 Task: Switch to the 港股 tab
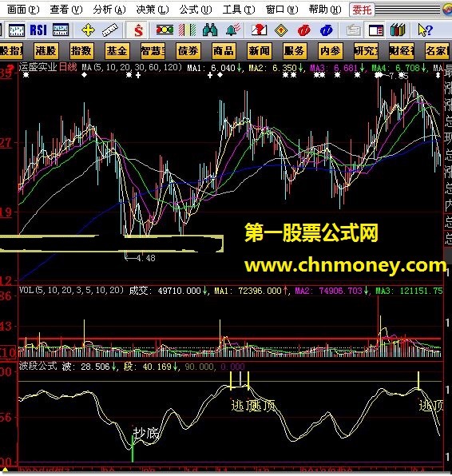point(46,50)
